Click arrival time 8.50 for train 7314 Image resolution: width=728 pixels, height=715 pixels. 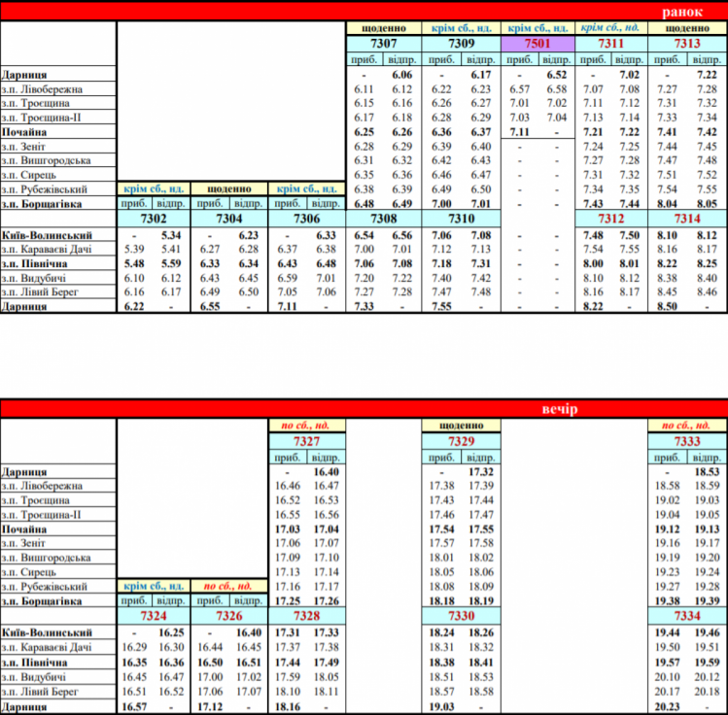coord(667,306)
